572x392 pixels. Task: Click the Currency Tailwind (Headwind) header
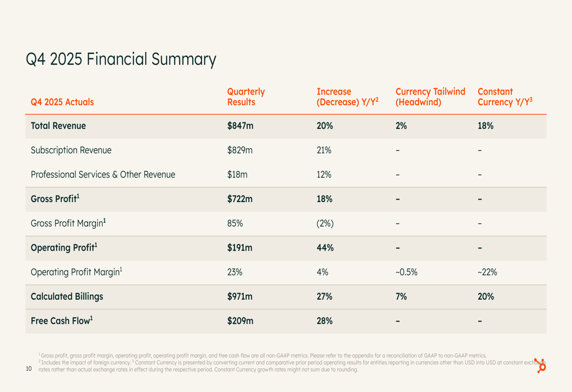430,97
